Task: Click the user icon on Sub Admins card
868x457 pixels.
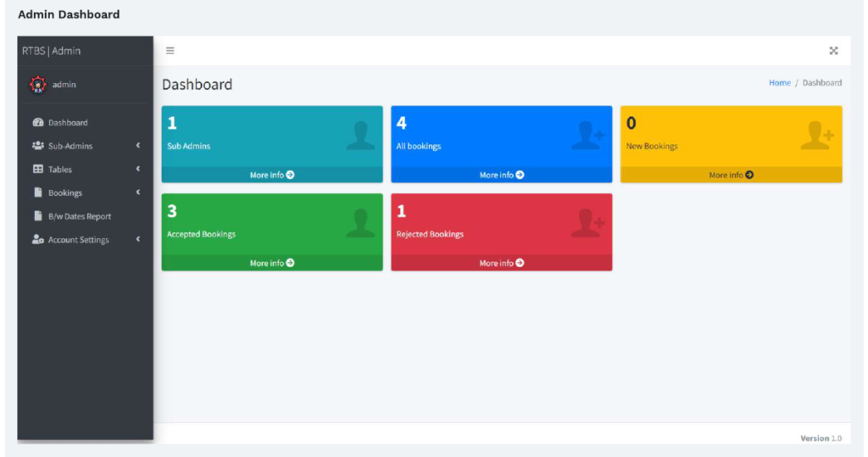Action: pyautogui.click(x=360, y=136)
